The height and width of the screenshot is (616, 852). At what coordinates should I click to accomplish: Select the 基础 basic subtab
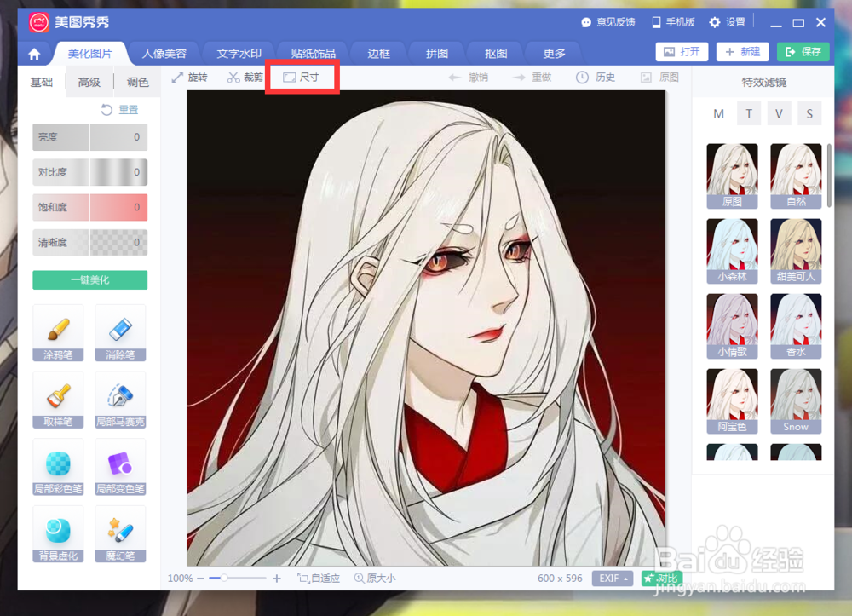(x=42, y=82)
